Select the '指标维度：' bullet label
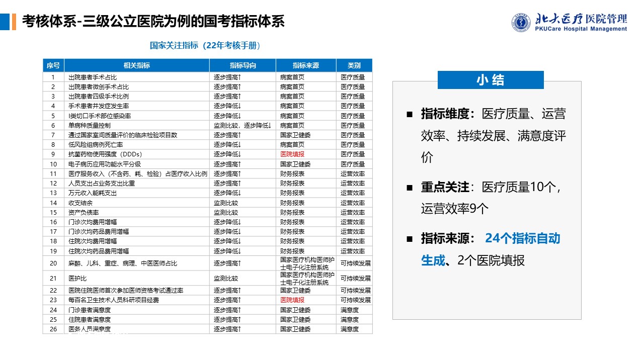644x362 pixels. tap(448, 114)
